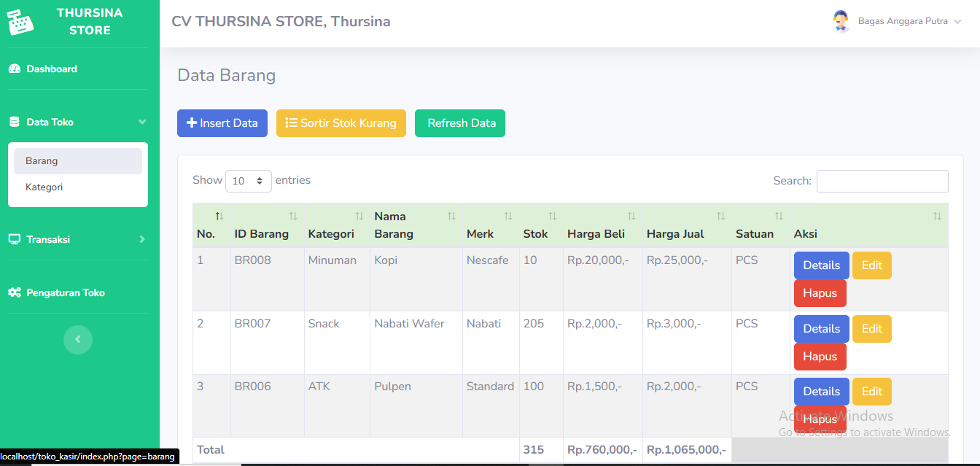Screen dimensions: 980x466
Task: Click the Thursina Store cash register logo
Action: (x=20, y=22)
